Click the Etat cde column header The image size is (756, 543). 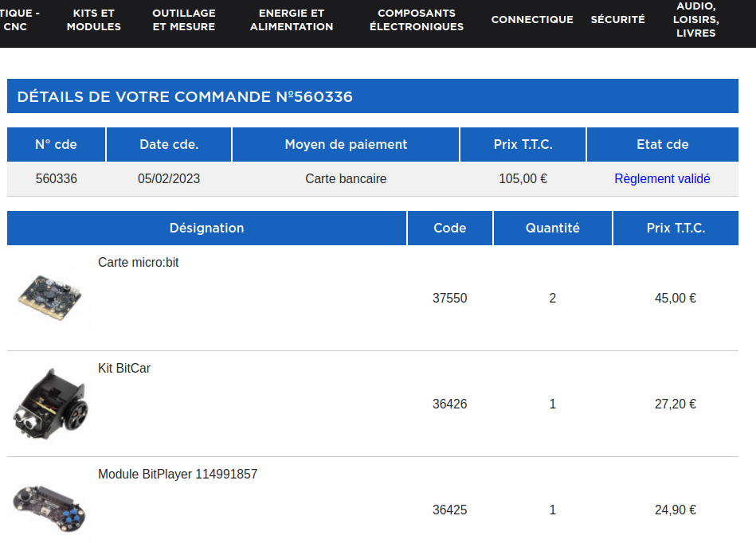click(663, 144)
